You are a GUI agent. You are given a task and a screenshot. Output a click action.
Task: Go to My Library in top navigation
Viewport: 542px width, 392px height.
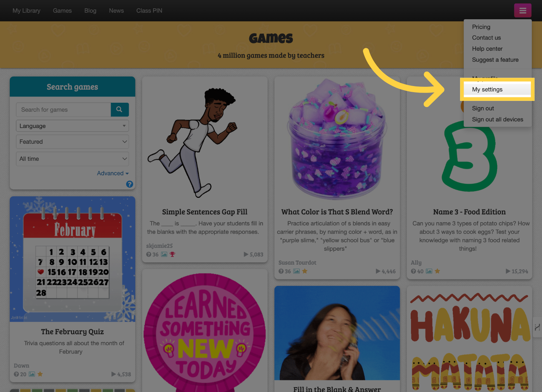coord(26,11)
